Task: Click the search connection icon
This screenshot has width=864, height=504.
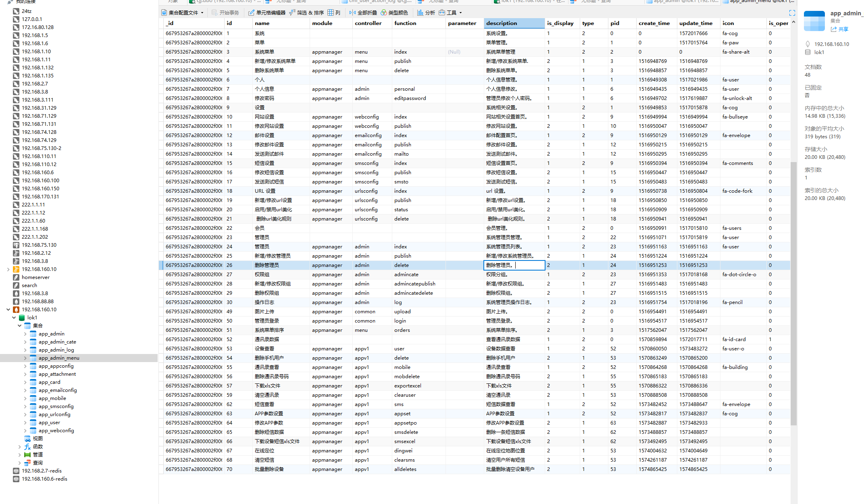Action: click(x=16, y=285)
